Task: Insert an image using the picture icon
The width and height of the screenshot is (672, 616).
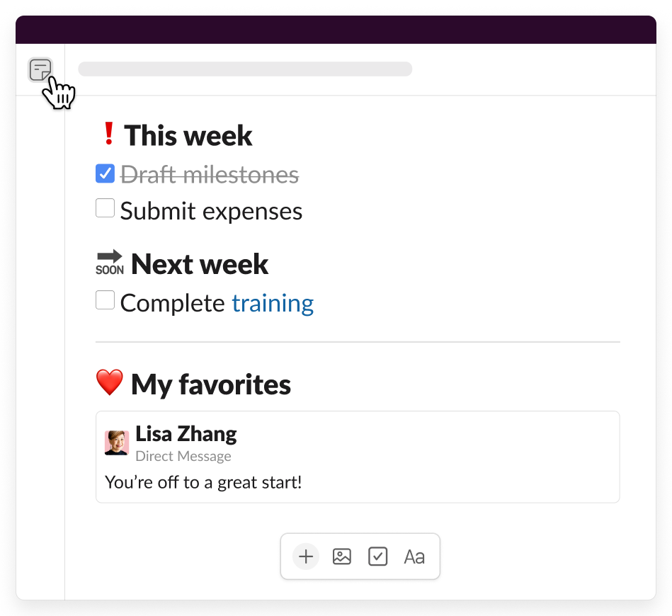Action: click(342, 557)
